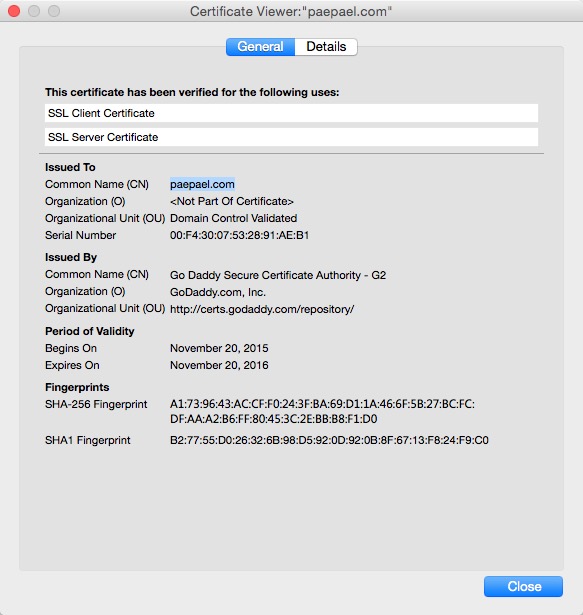Select the SSL Server Certificate row
Screen dimensions: 583x615
(292, 137)
